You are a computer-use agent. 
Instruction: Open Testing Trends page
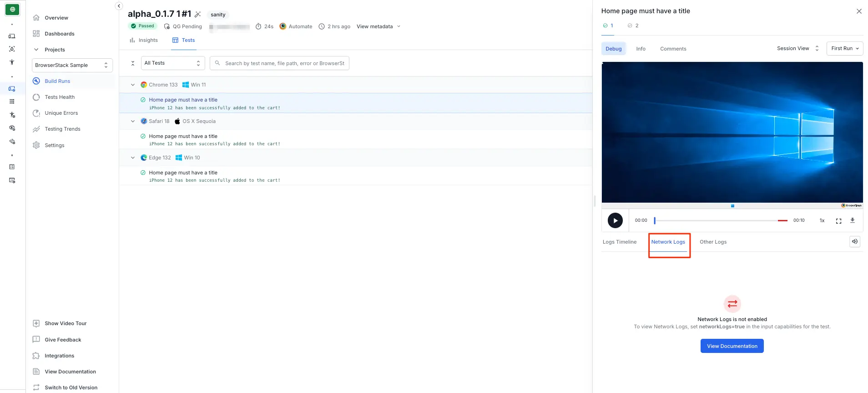pyautogui.click(x=62, y=129)
